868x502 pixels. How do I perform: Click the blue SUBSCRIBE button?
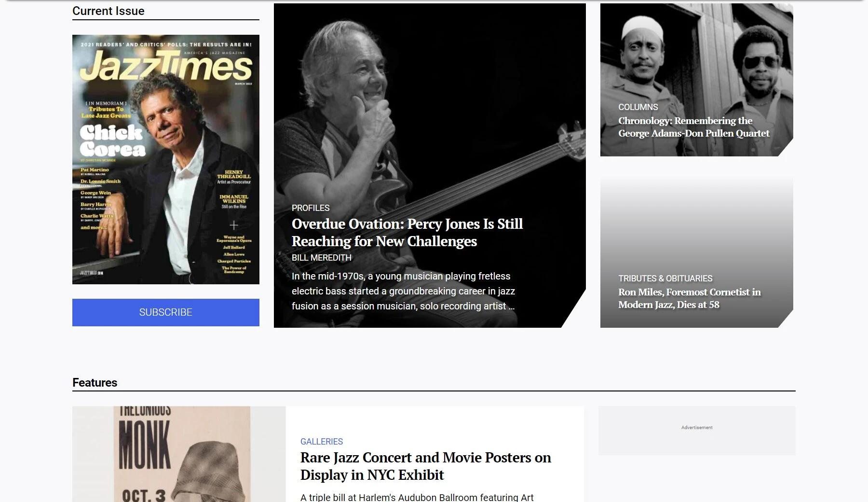(x=166, y=312)
